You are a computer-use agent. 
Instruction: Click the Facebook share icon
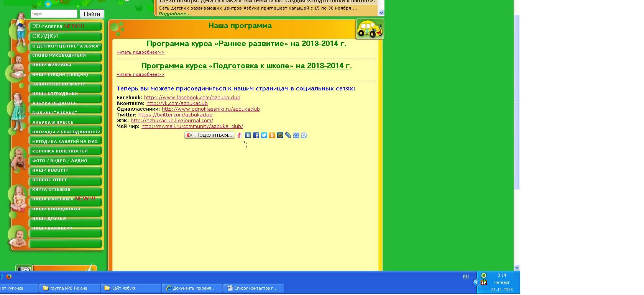[x=256, y=135]
